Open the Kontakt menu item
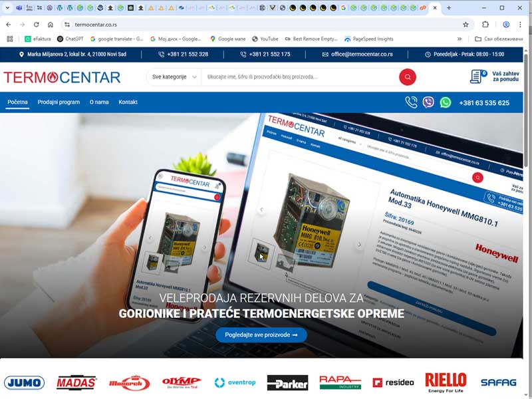532x399 pixels. click(128, 102)
